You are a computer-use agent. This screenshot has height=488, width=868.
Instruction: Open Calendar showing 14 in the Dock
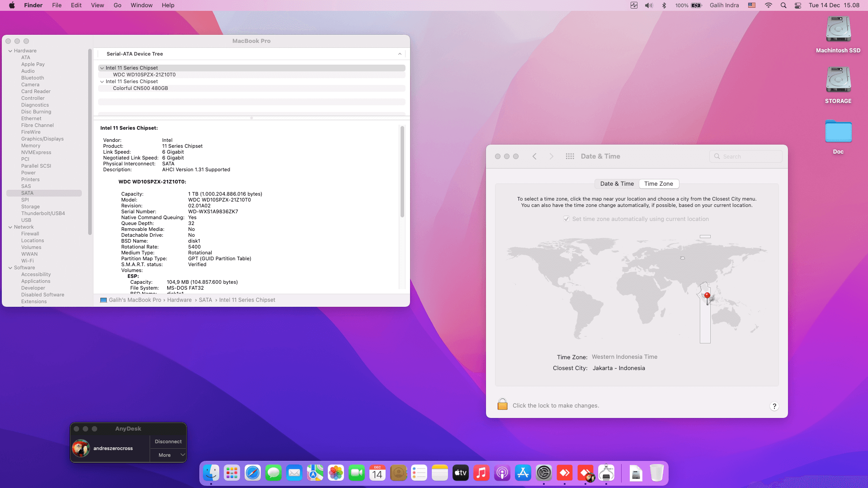tap(377, 473)
